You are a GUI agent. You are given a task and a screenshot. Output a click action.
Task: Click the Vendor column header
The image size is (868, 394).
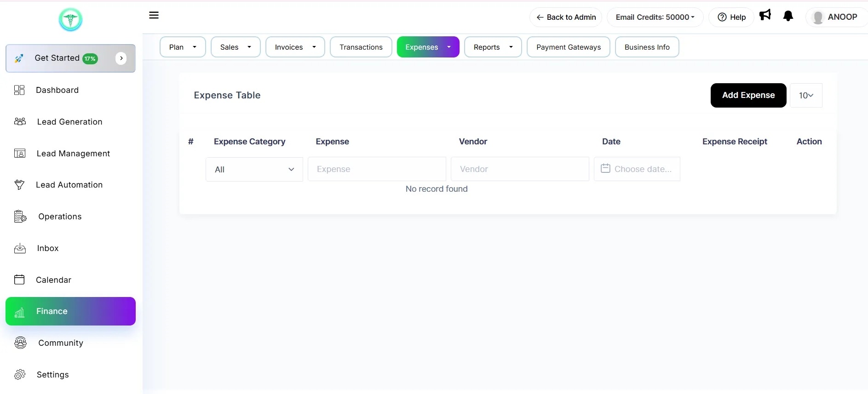[473, 142]
